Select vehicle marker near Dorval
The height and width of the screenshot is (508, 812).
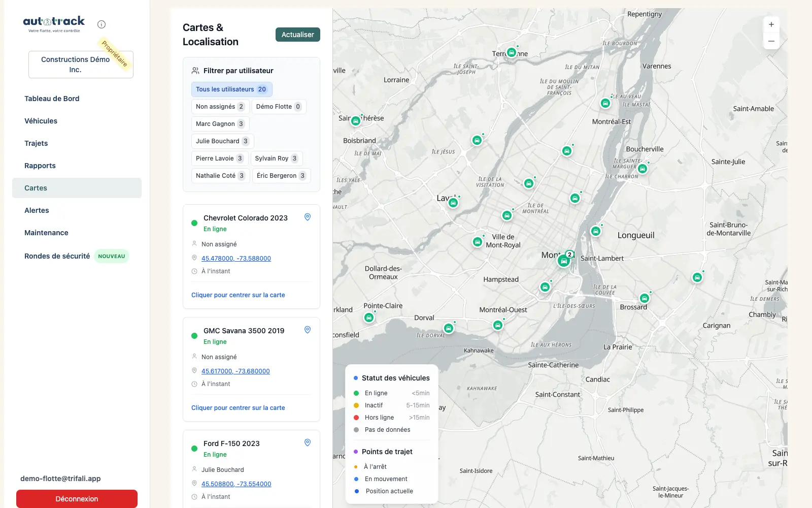448,328
